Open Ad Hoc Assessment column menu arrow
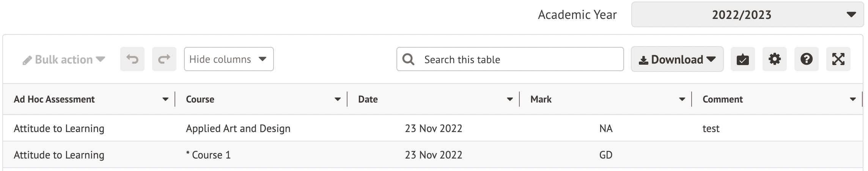Screen dimensions: 868x171 click(165, 99)
